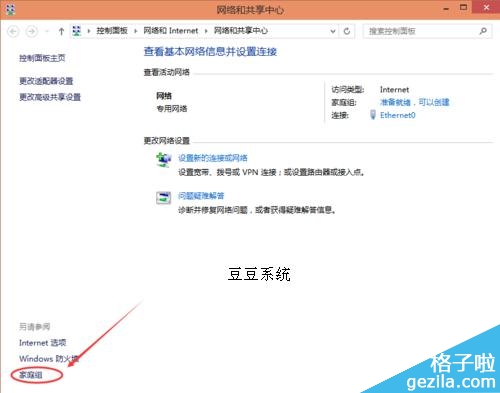Viewport: 500px width, 393px height.
Task: Open the address bar history dropdown
Action: pyautogui.click(x=333, y=31)
